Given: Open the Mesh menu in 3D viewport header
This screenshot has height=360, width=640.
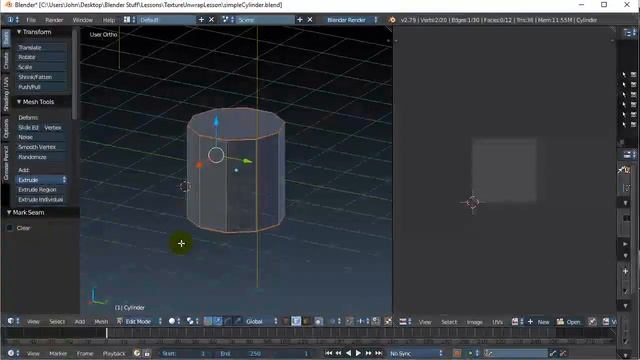Looking at the screenshot, I should tap(101, 322).
